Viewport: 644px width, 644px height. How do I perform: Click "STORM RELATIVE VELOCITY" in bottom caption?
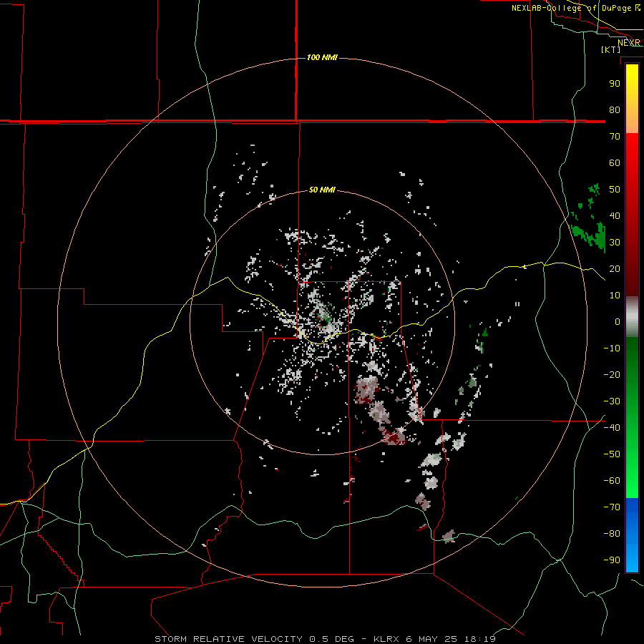point(228,639)
